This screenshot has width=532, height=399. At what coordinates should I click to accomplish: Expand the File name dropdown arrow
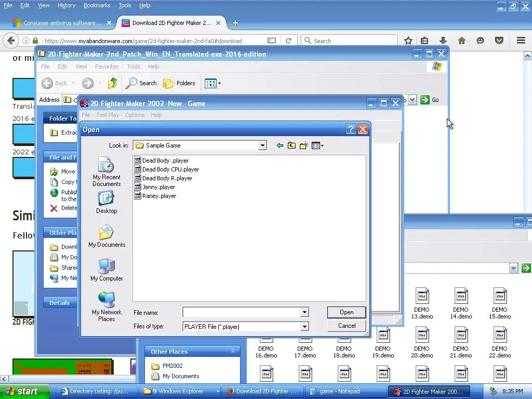304,312
